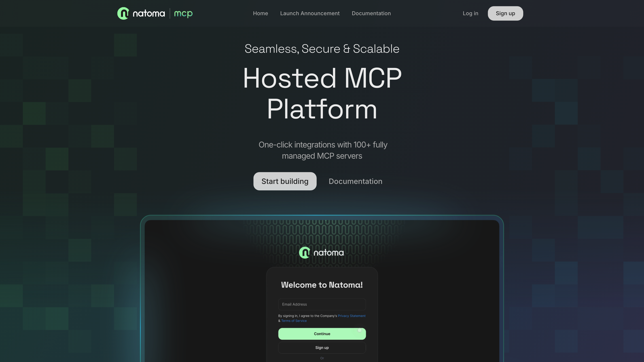Open the Home navigation item

(261, 13)
